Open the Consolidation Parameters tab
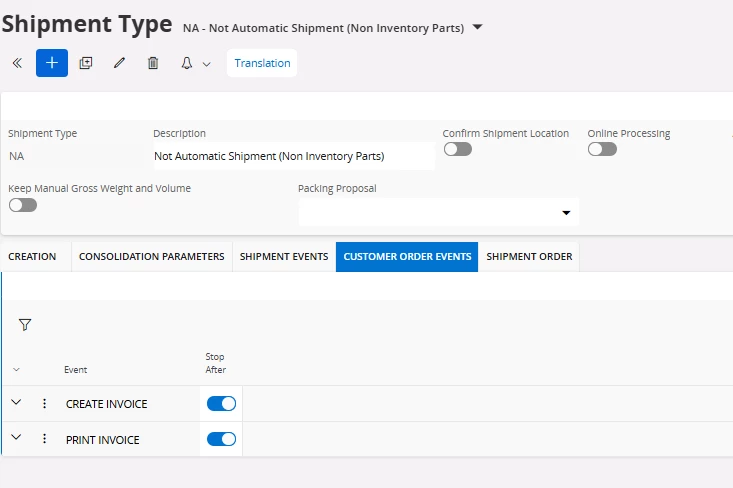This screenshot has width=733, height=488. point(151,257)
